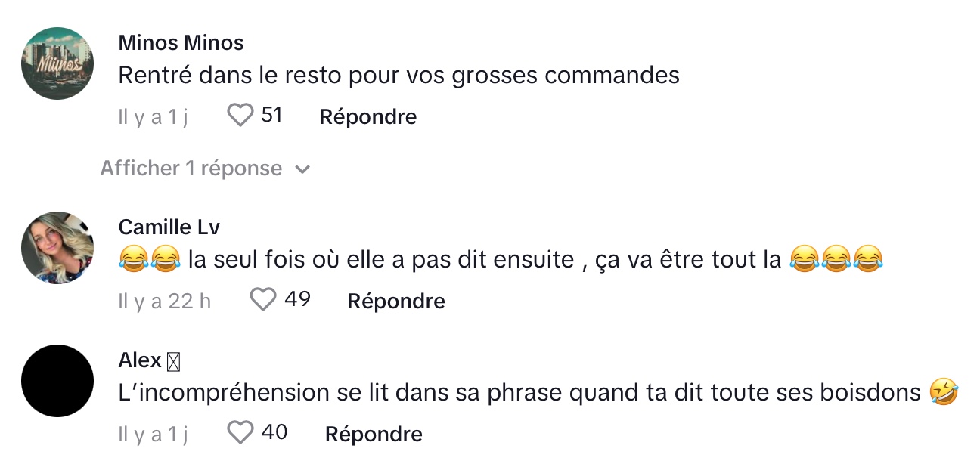Screen dimensions: 980x467
Task: Click the Il y a 22 h timestamp
Action: click(165, 301)
